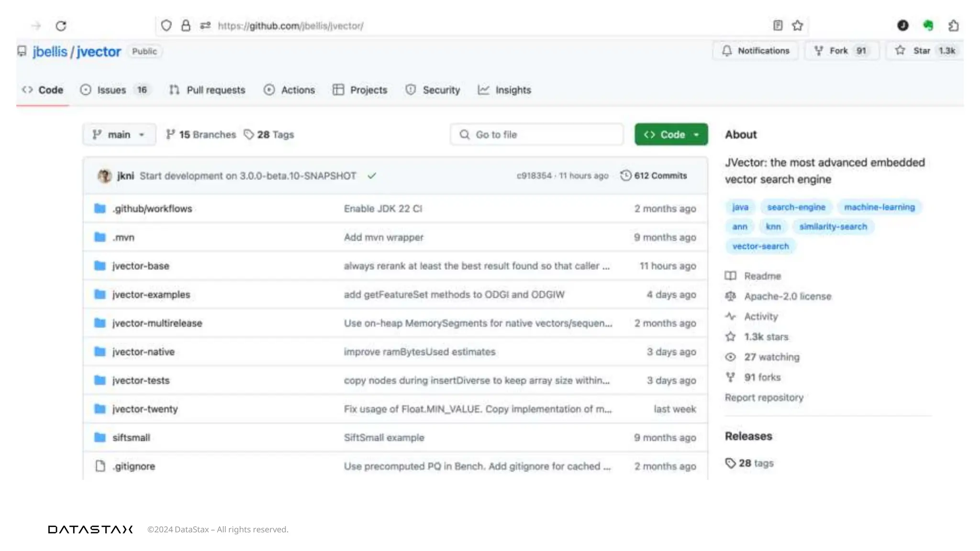Click the fork icon beside 91 forks
The height and width of the screenshot is (551, 980).
(730, 377)
